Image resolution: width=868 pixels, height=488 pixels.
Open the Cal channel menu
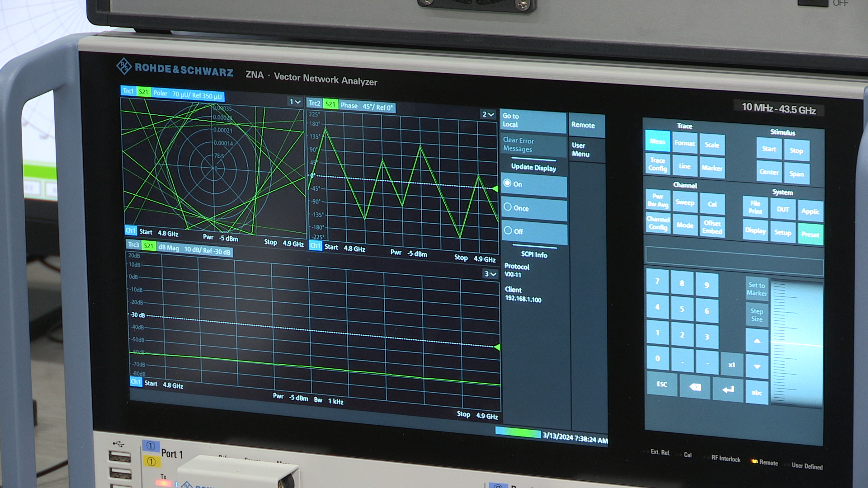(712, 204)
